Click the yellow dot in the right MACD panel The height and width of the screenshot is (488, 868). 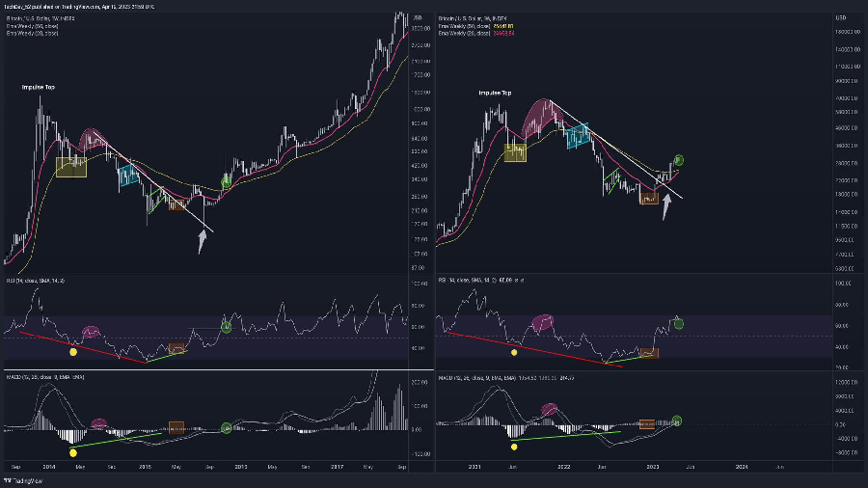515,447
